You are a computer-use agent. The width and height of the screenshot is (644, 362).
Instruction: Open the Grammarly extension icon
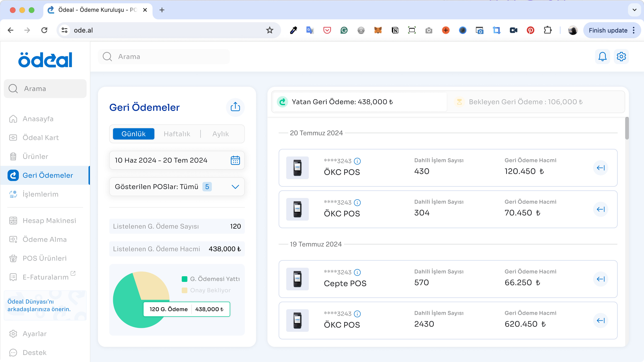[344, 30]
